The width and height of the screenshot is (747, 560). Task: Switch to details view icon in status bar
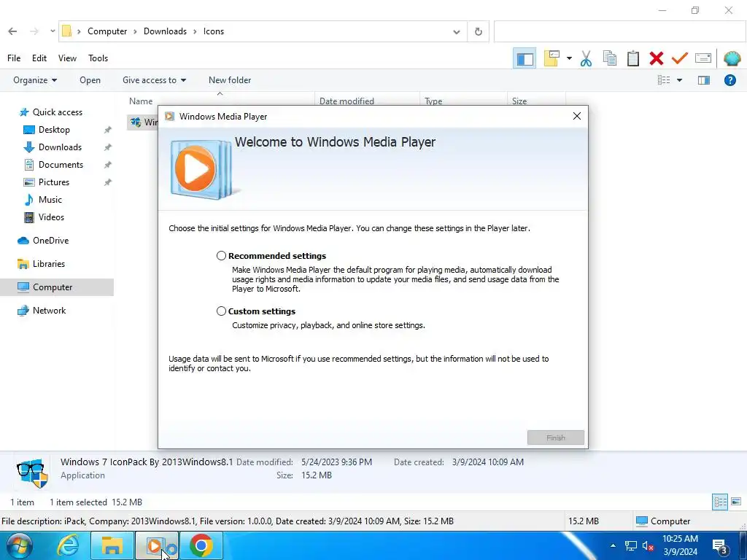tap(720, 502)
